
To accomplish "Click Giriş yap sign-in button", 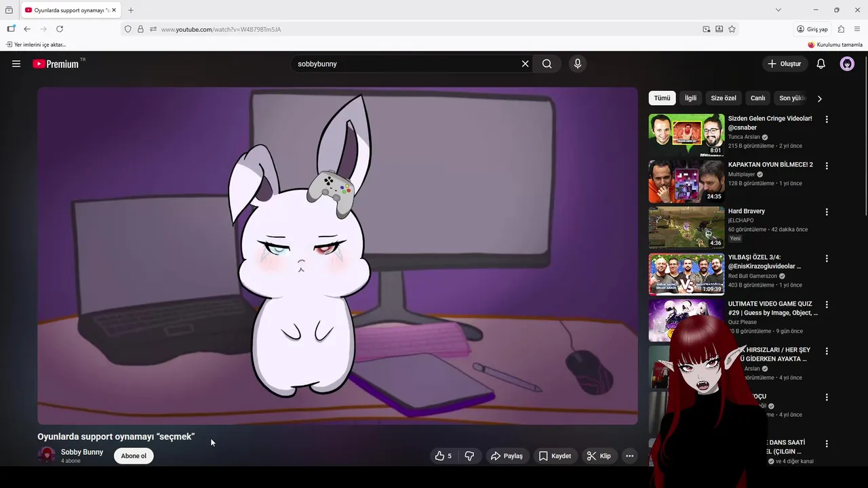I will click(812, 29).
